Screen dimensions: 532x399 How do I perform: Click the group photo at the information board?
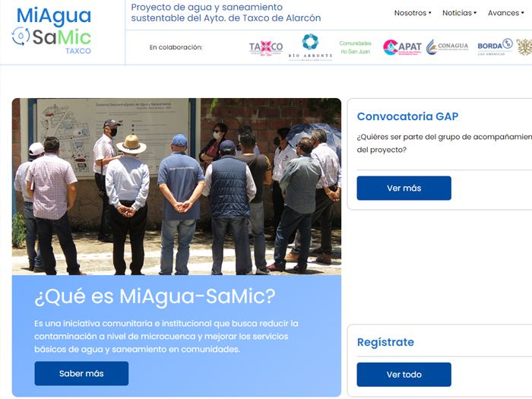pyautogui.click(x=176, y=187)
